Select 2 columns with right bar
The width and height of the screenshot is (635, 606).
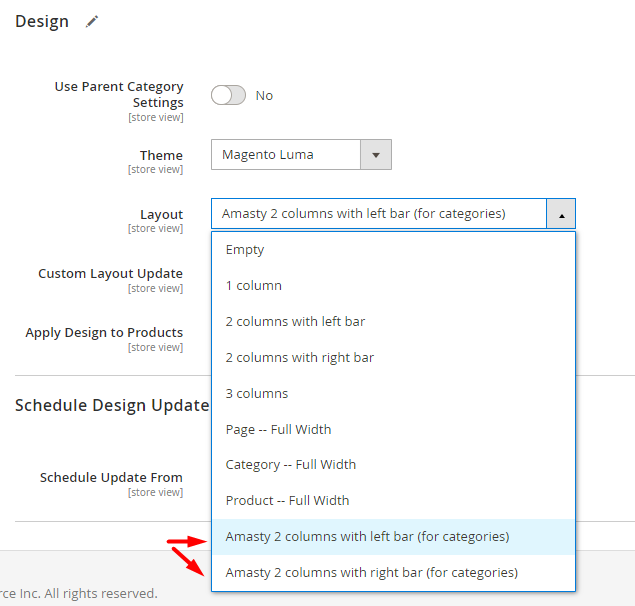393,358
